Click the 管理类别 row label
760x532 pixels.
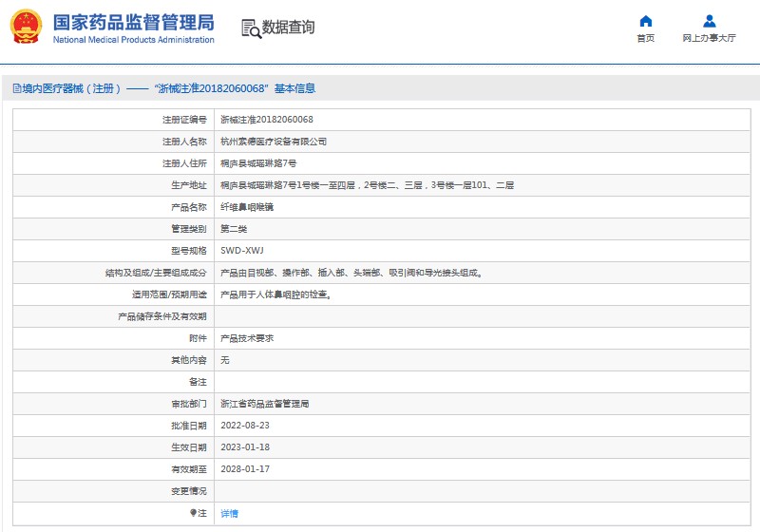[188, 229]
